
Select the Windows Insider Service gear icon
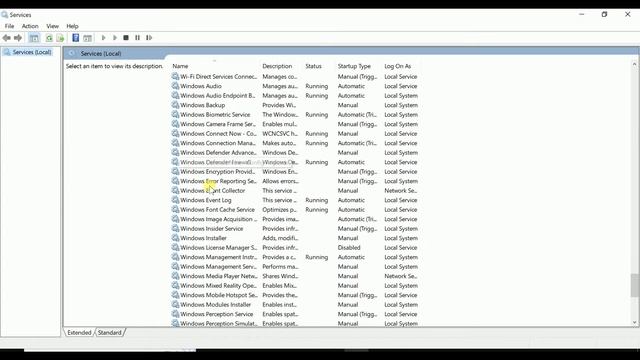[176, 229]
